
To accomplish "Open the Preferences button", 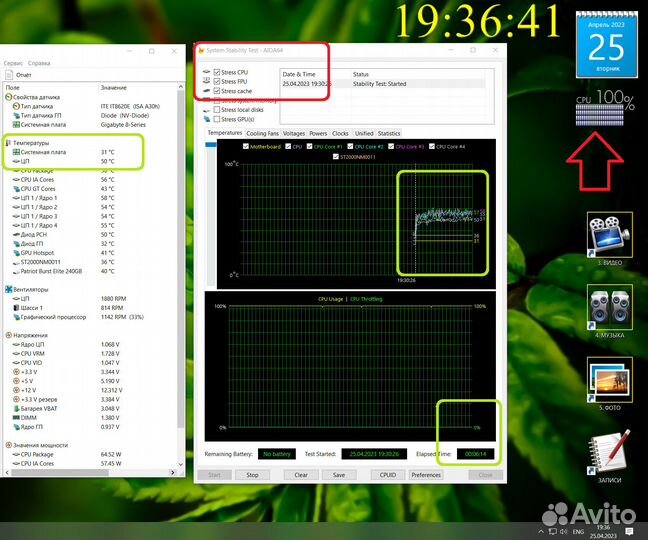I will [426, 475].
